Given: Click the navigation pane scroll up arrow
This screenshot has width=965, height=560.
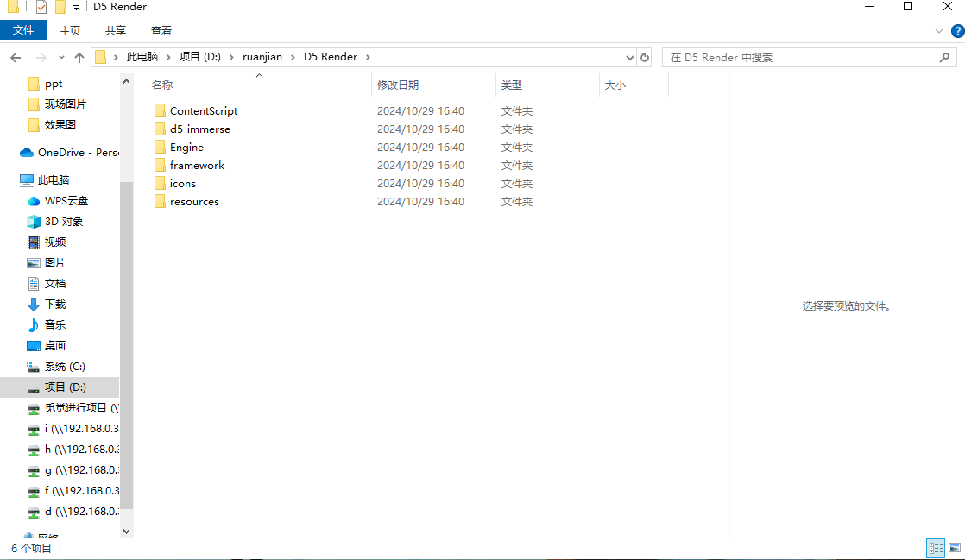Looking at the screenshot, I should tap(127, 81).
